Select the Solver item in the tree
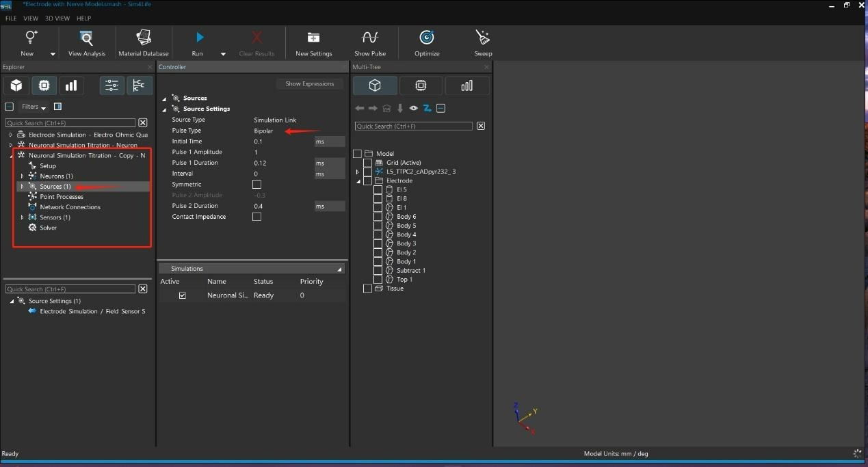Viewport: 868px width, 467px height. (x=48, y=228)
